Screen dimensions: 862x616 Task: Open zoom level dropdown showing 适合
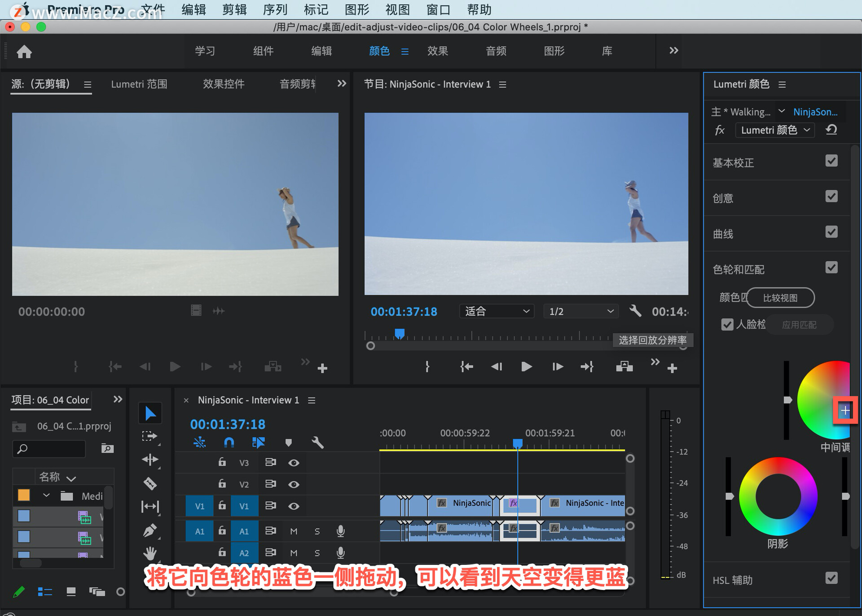(497, 311)
